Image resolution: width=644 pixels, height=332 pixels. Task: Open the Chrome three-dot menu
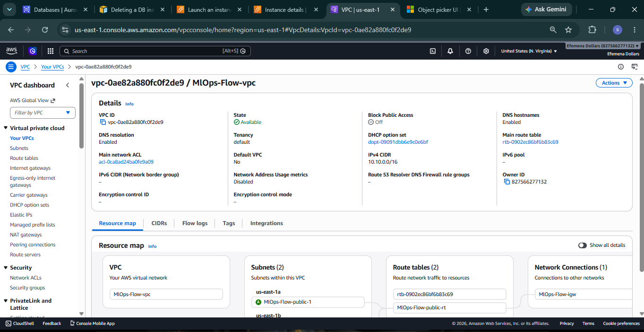634,30
